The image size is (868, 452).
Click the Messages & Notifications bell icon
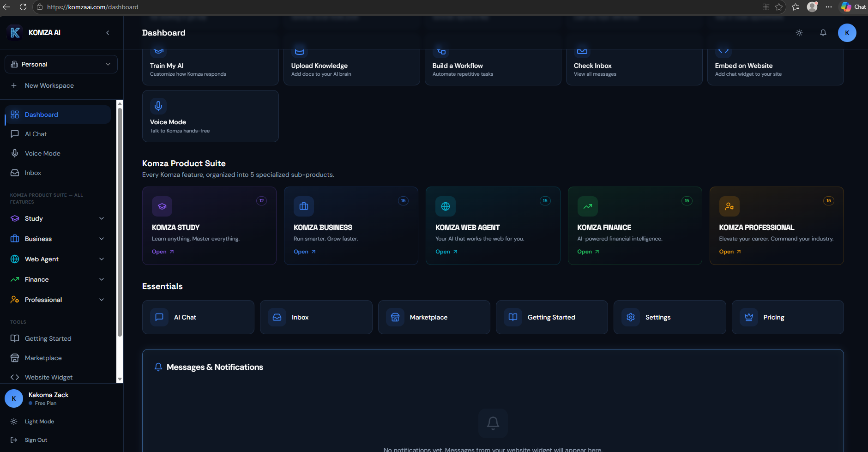tap(158, 367)
